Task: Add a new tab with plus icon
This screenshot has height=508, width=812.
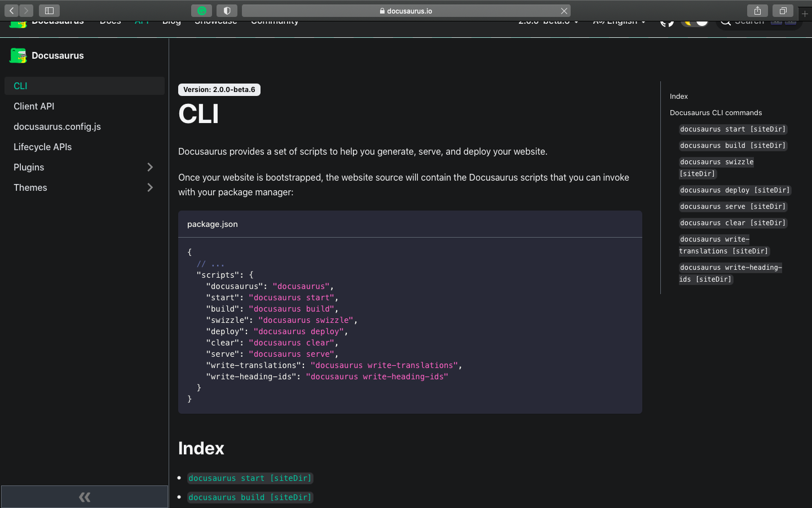Action: pos(805,13)
